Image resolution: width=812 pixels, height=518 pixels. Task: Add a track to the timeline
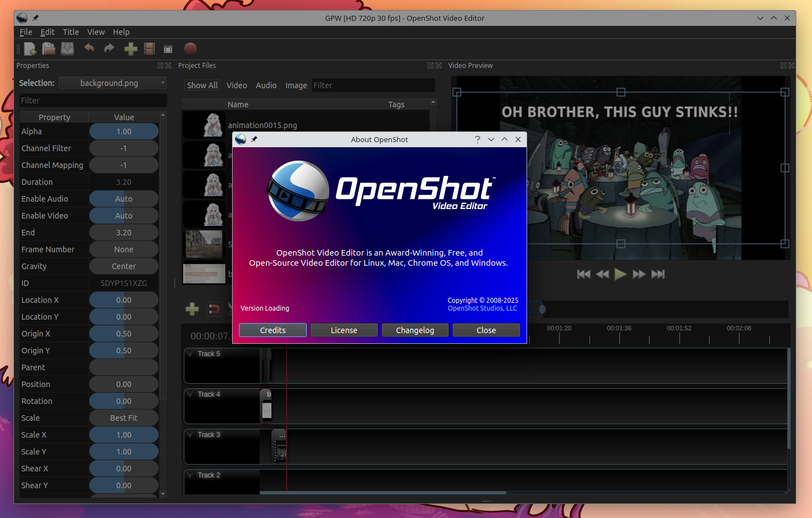(192, 308)
